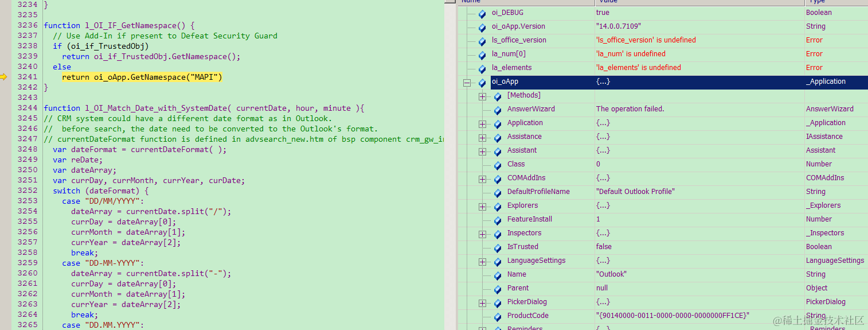This screenshot has height=330, width=868.
Task: Click the Assistant cube icon
Action: [x=497, y=152]
